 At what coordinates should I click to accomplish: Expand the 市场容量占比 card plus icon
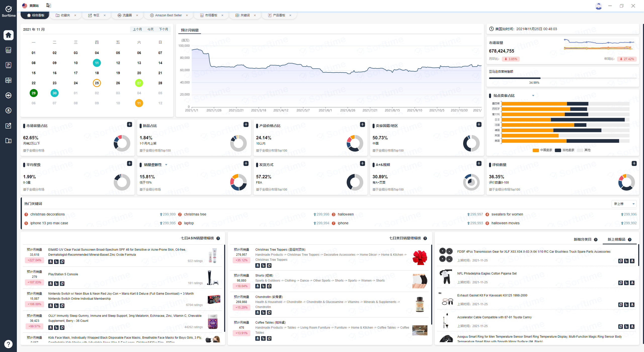pyautogui.click(x=130, y=124)
